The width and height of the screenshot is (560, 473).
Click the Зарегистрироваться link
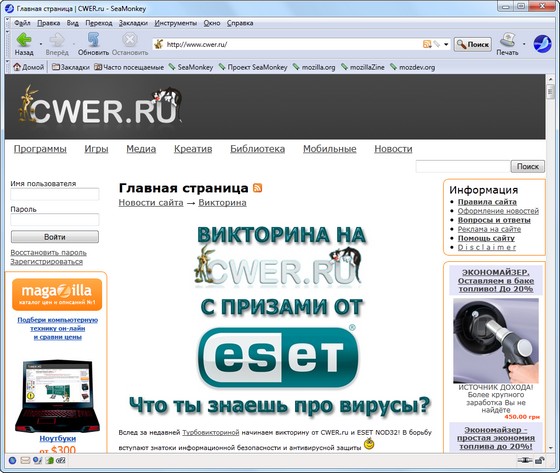tap(46, 262)
